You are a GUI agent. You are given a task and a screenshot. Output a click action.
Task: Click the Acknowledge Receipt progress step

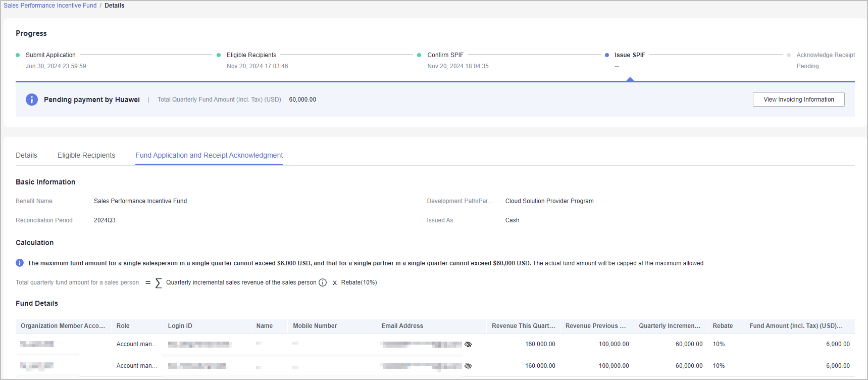pyautogui.click(x=825, y=55)
